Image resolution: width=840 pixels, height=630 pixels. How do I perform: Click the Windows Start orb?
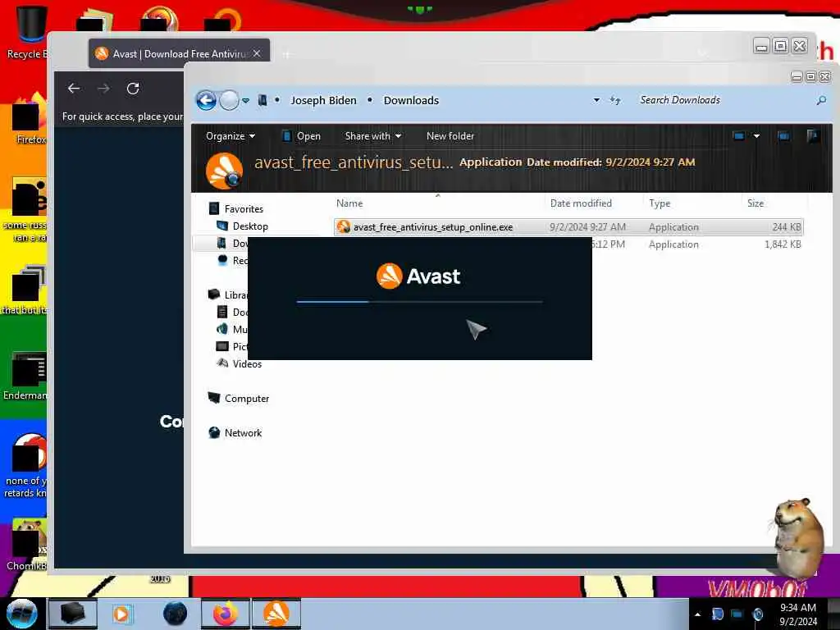[x=22, y=614]
